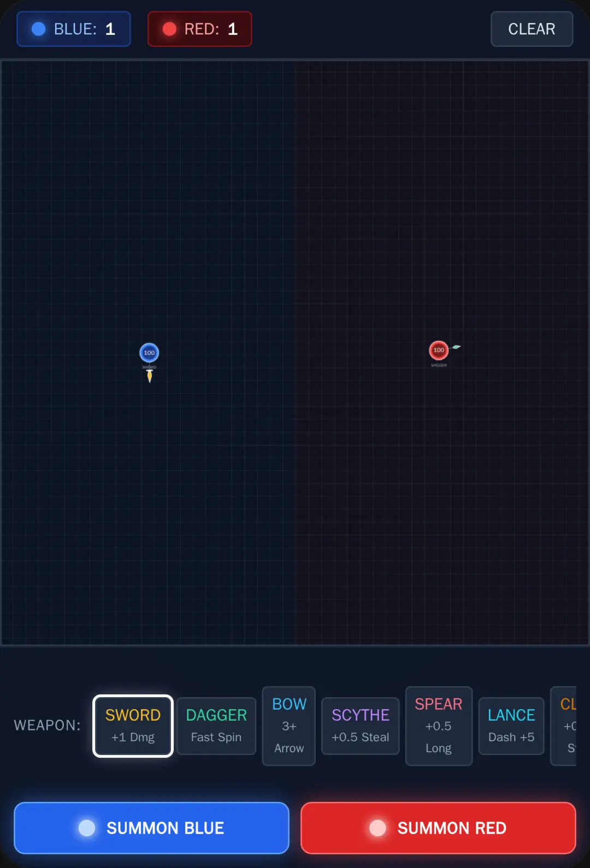Click the white circle on Summon Blue
Screen dimensions: 590x868
click(x=87, y=828)
